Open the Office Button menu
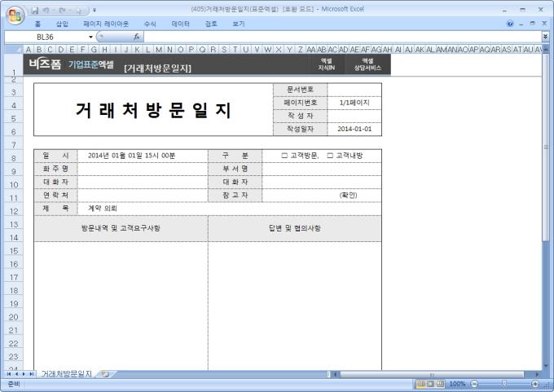The height and width of the screenshot is (392, 554). pos(15,15)
